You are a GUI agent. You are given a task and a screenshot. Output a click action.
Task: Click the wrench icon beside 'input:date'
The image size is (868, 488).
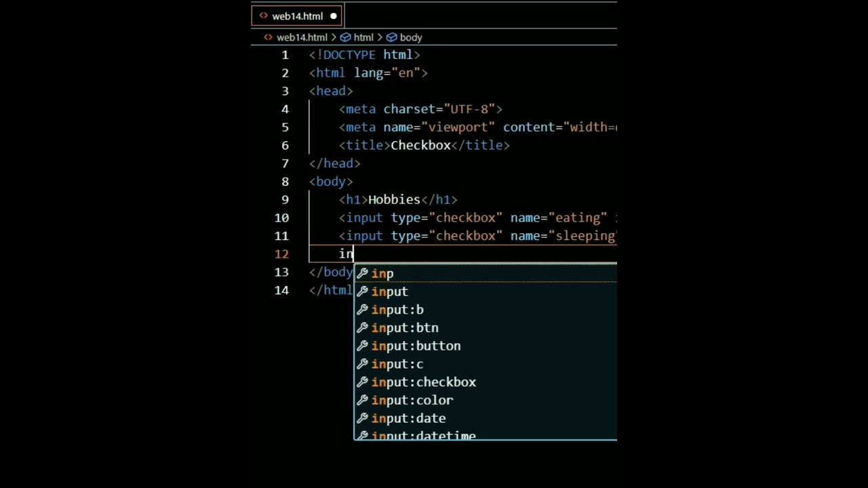coord(362,418)
